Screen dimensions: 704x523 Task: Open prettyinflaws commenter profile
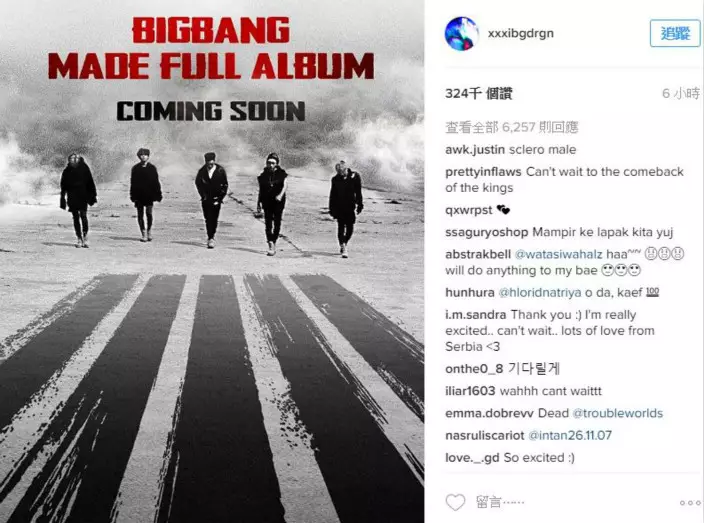click(483, 172)
